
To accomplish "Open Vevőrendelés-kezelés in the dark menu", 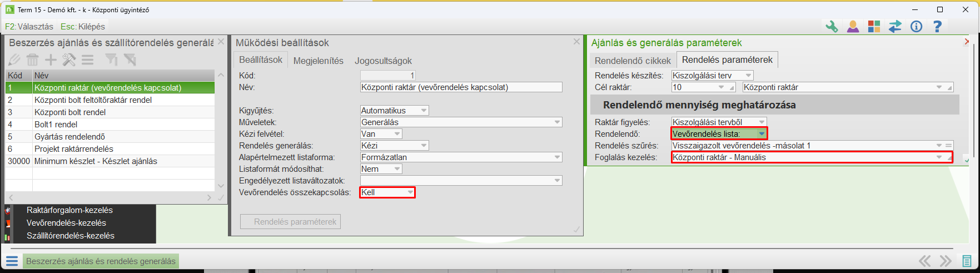I will click(66, 223).
